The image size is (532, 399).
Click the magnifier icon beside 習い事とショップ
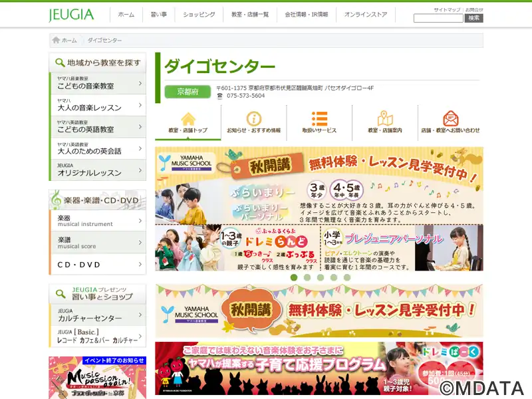tap(61, 294)
